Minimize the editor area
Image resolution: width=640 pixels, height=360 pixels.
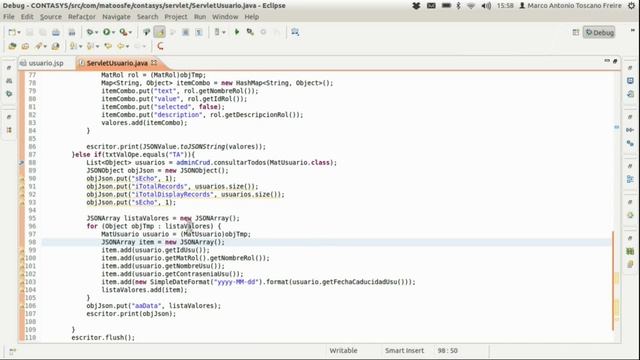(x=607, y=61)
